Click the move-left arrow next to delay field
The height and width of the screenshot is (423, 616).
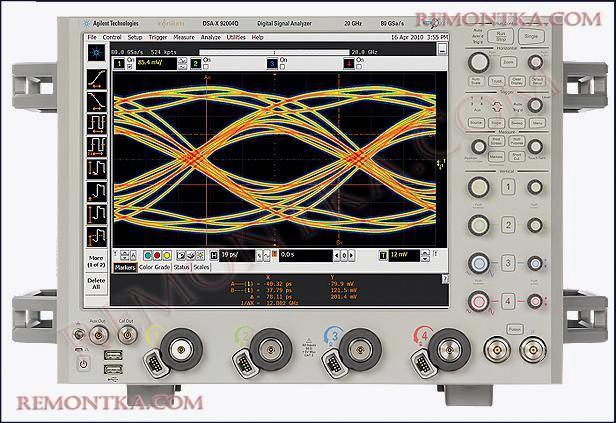(337, 256)
